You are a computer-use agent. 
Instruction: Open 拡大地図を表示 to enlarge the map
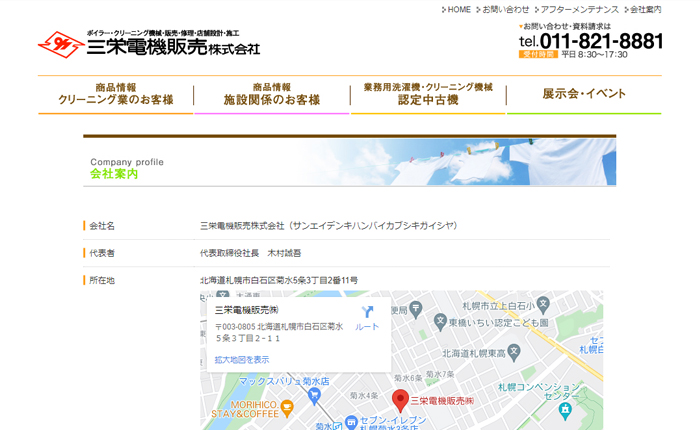point(242,359)
